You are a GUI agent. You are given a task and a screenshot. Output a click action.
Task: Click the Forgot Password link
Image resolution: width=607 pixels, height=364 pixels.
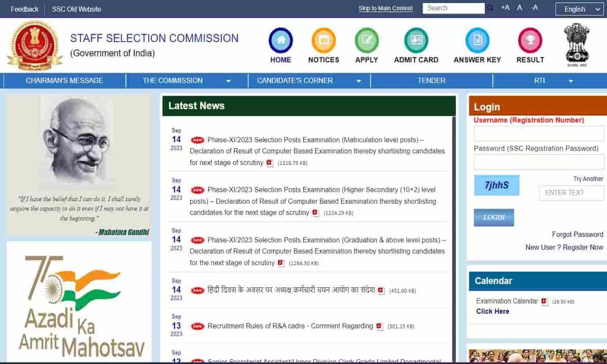pyautogui.click(x=577, y=235)
